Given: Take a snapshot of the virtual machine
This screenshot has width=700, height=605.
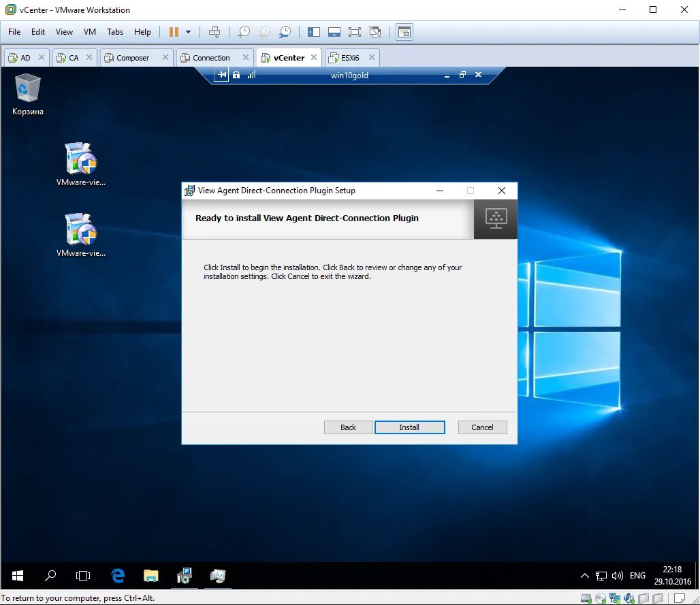Looking at the screenshot, I should click(x=243, y=31).
